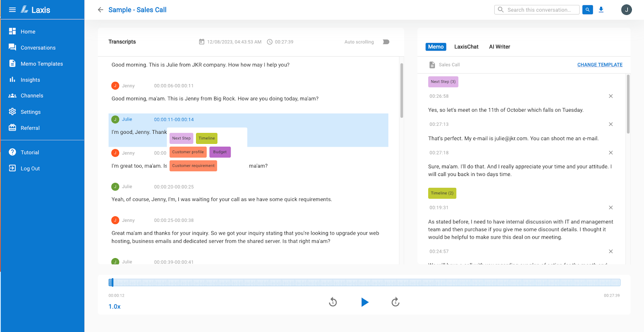Click the transcript scrollbar

pos(401,90)
